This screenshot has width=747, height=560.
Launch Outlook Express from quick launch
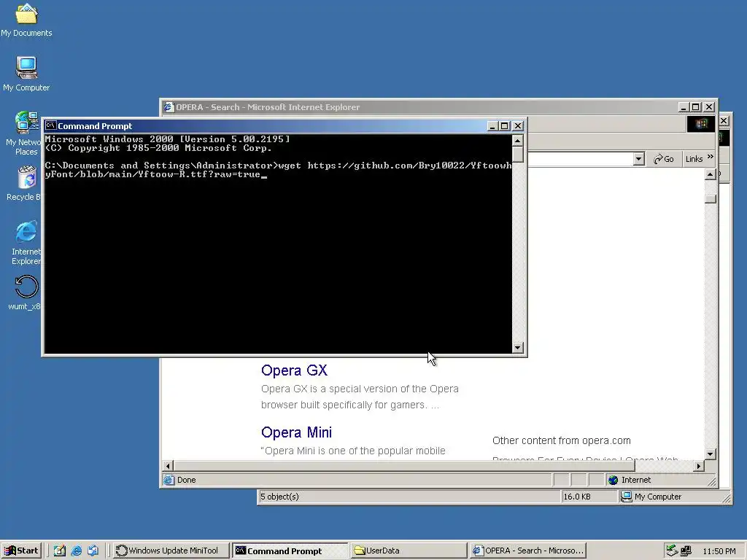tap(93, 551)
